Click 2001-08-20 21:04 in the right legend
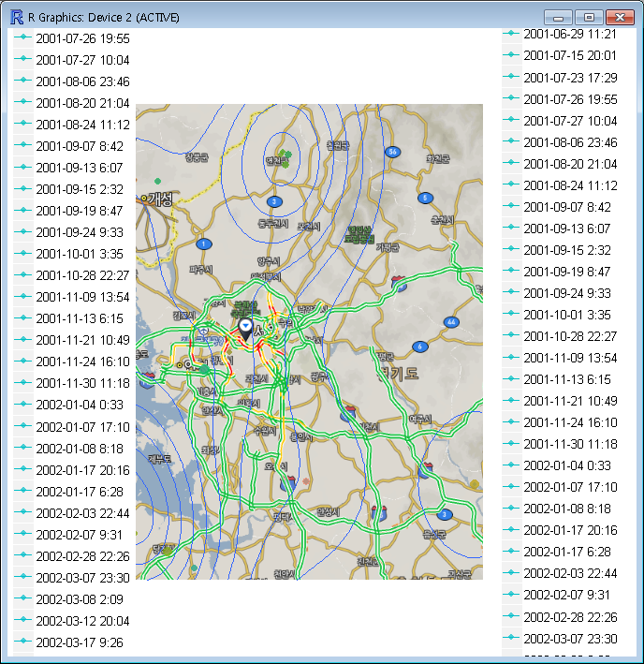The width and height of the screenshot is (644, 664). pyautogui.click(x=570, y=164)
